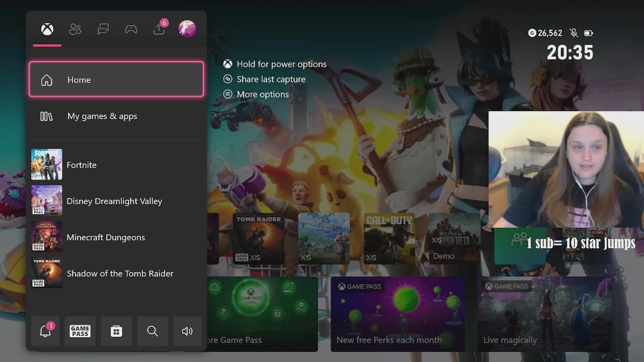Click the house icon beside Home
Screen dimensions: 644x362
pyautogui.click(x=46, y=80)
